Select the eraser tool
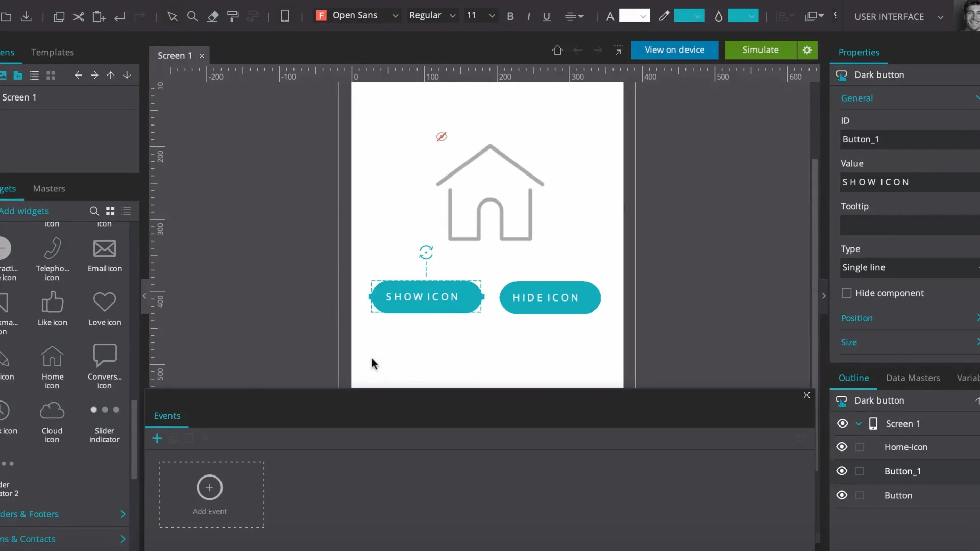 point(213,16)
